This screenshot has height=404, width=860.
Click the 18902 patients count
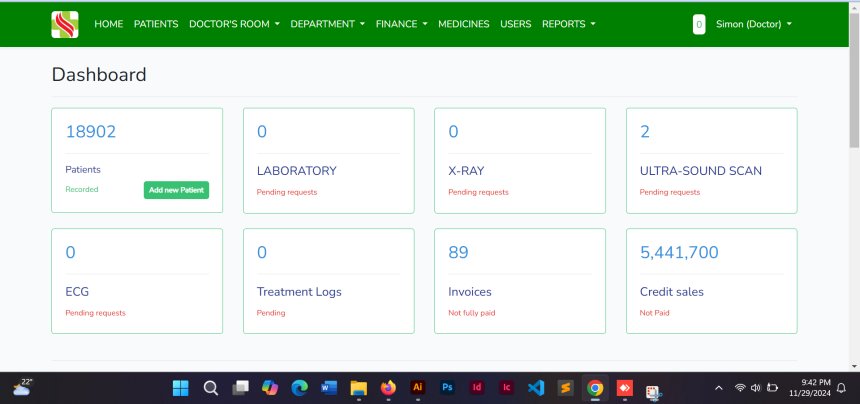point(90,132)
